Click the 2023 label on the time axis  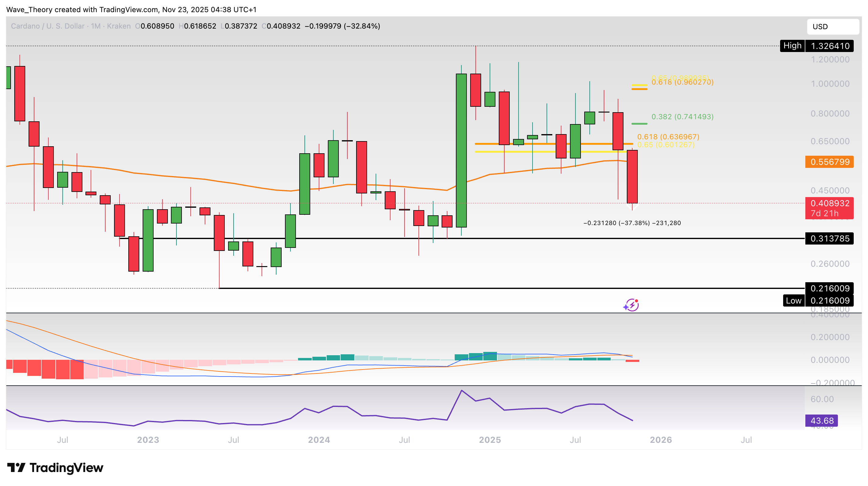pyautogui.click(x=148, y=439)
